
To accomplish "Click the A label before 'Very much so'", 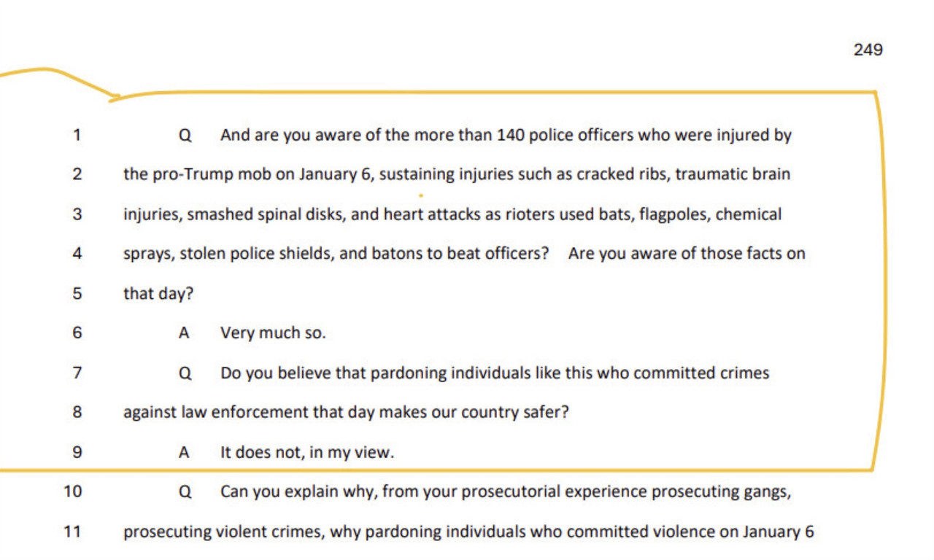I will 184,333.
